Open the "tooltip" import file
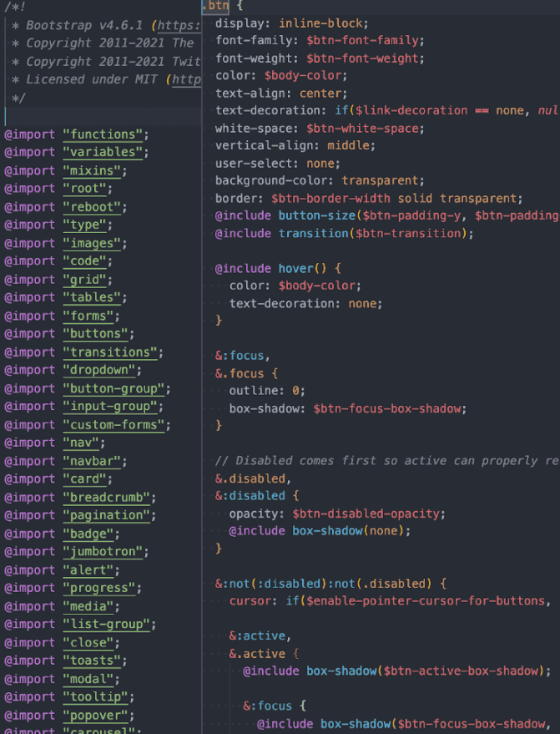This screenshot has width=560, height=734. (98, 696)
